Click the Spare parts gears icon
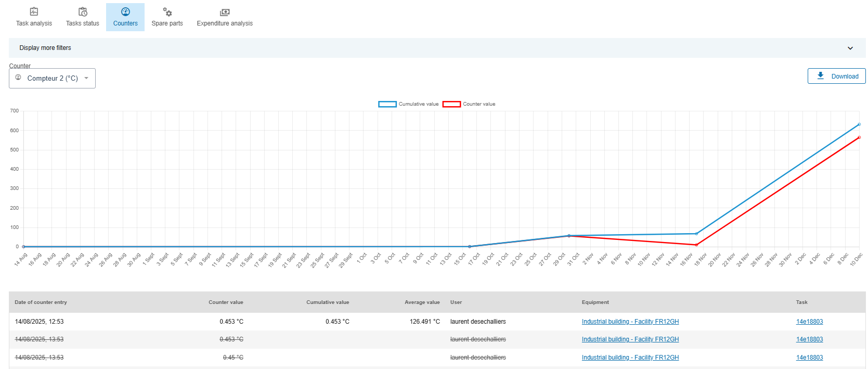 [167, 11]
